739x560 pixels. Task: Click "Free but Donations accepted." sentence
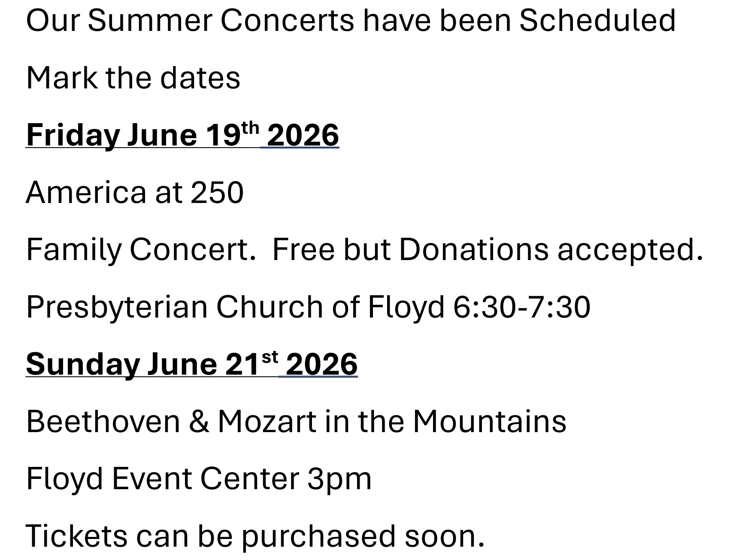pyautogui.click(x=488, y=249)
